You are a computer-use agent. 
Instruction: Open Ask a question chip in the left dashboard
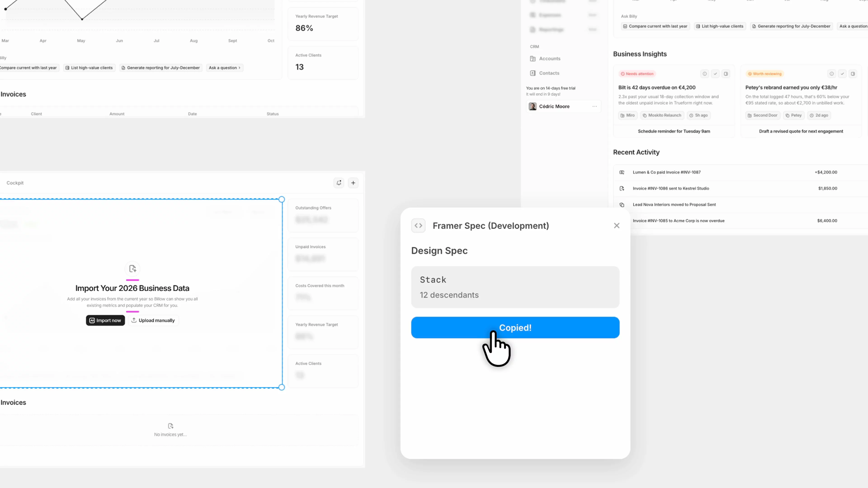coord(224,68)
